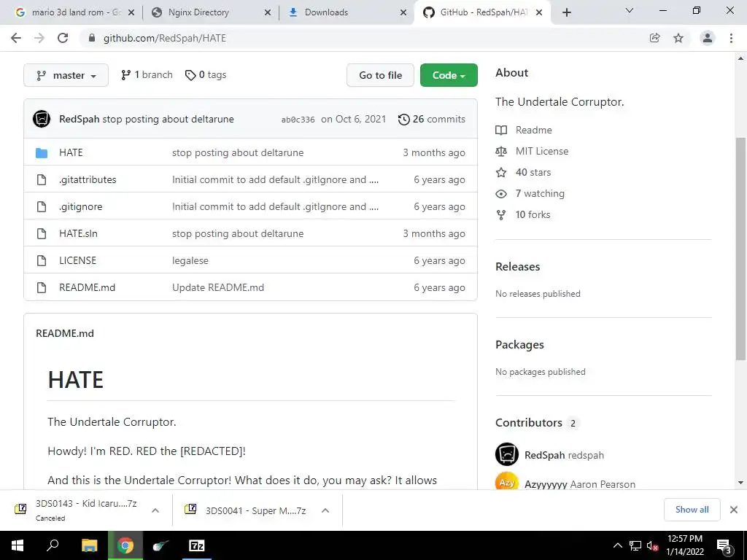Open File Explorer from taskbar

pyautogui.click(x=89, y=545)
